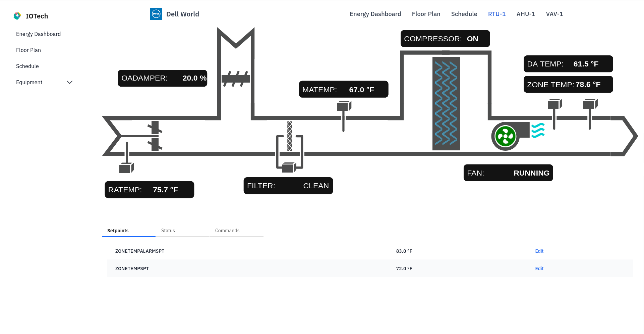The height and width of the screenshot is (334, 644).
Task: Switch to the Setpoints tab
Action: click(129, 231)
